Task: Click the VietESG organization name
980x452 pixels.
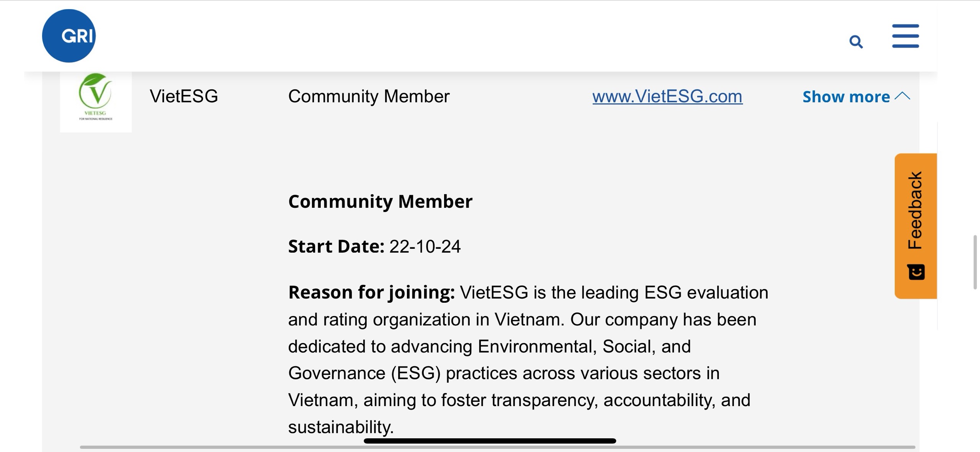Action: click(184, 96)
